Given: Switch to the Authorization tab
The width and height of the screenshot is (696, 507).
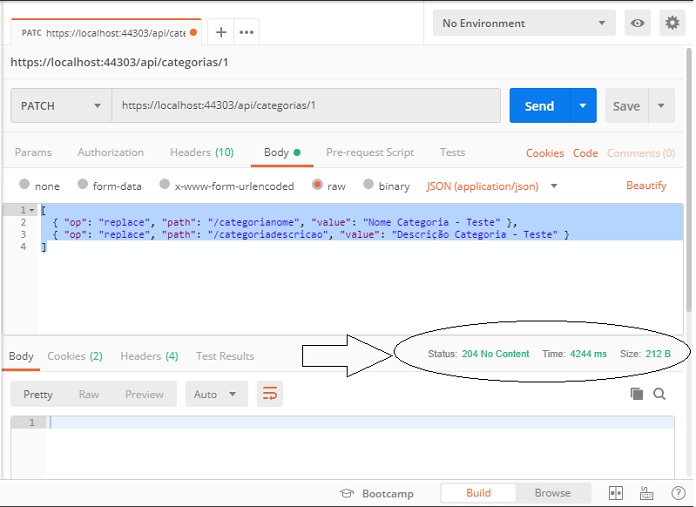Looking at the screenshot, I should click(x=111, y=152).
